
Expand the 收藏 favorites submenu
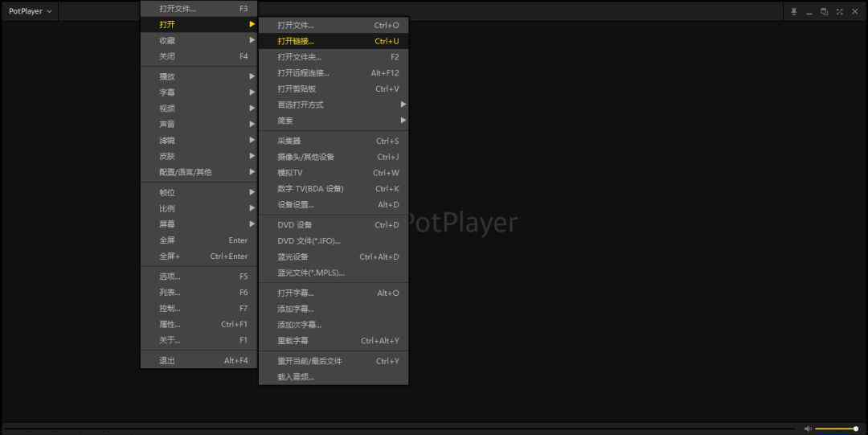pyautogui.click(x=199, y=40)
